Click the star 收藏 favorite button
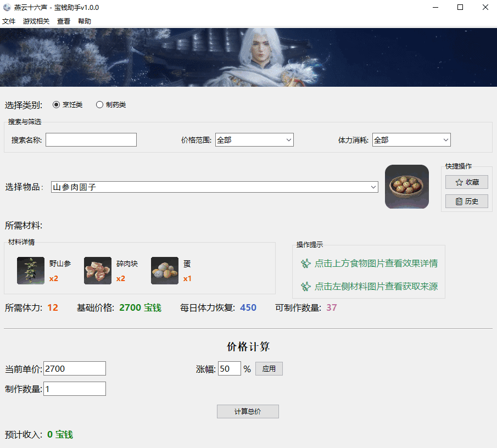The width and height of the screenshot is (497, 448). [x=466, y=182]
